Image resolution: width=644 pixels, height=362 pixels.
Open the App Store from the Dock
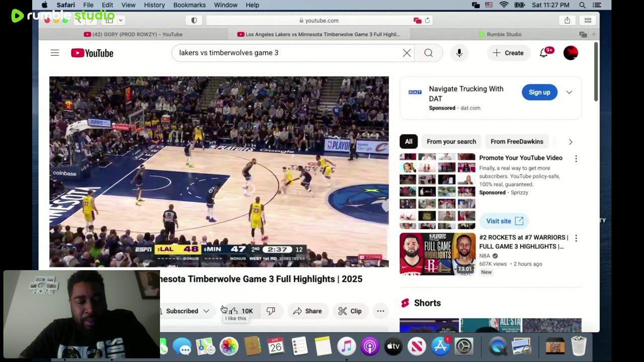(440, 347)
